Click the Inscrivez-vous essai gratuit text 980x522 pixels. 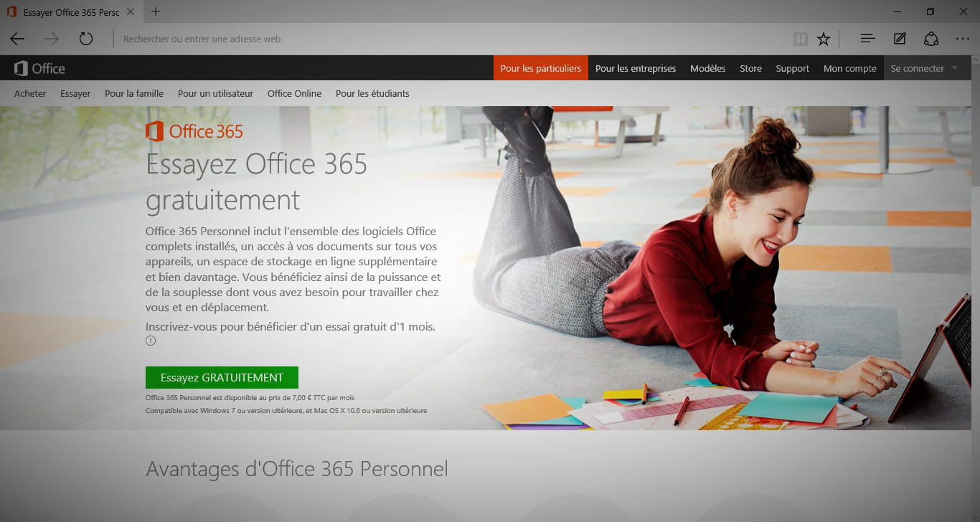point(290,326)
